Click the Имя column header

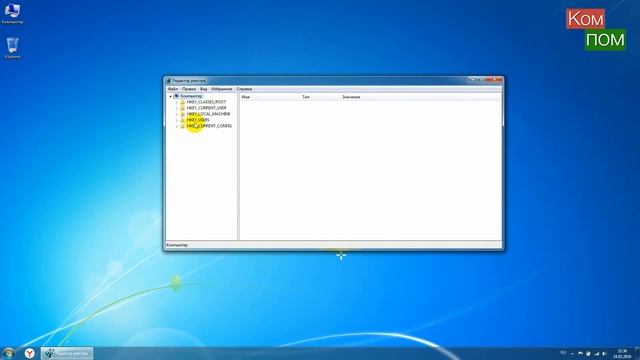[269, 97]
